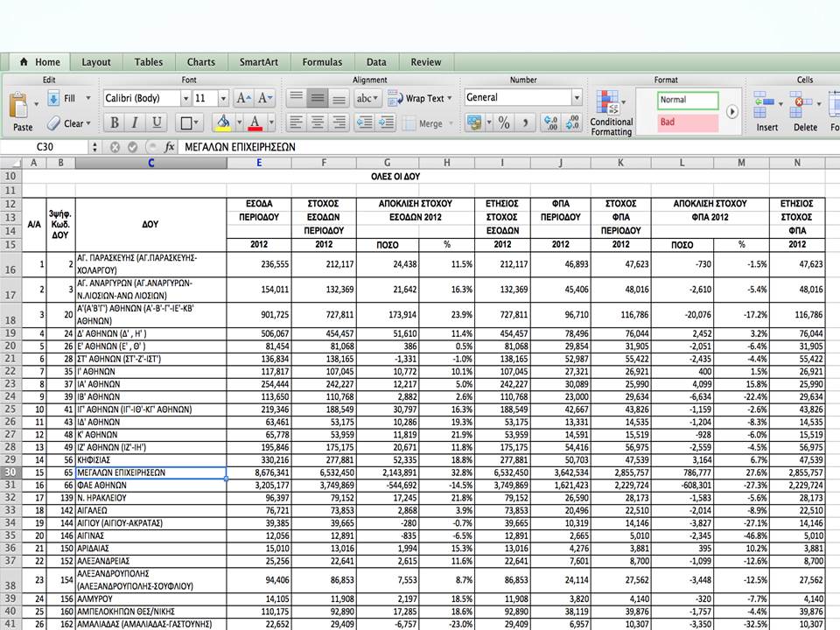Open the font name dropdown
This screenshot has height=630, width=840.
185,98
